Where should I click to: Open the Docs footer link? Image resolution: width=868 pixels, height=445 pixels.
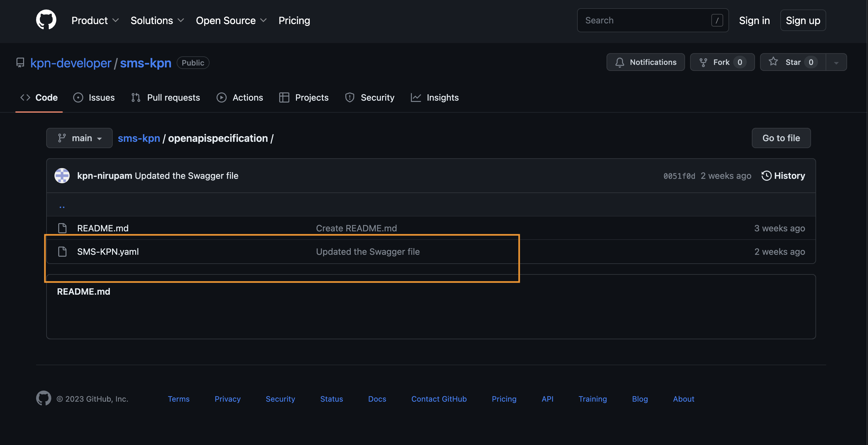(377, 399)
